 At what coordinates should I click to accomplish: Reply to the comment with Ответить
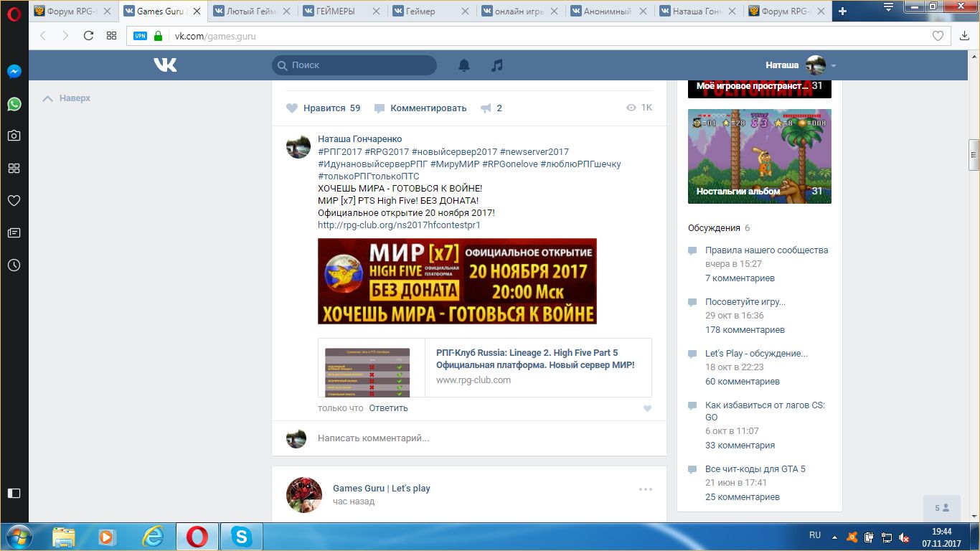tap(388, 408)
